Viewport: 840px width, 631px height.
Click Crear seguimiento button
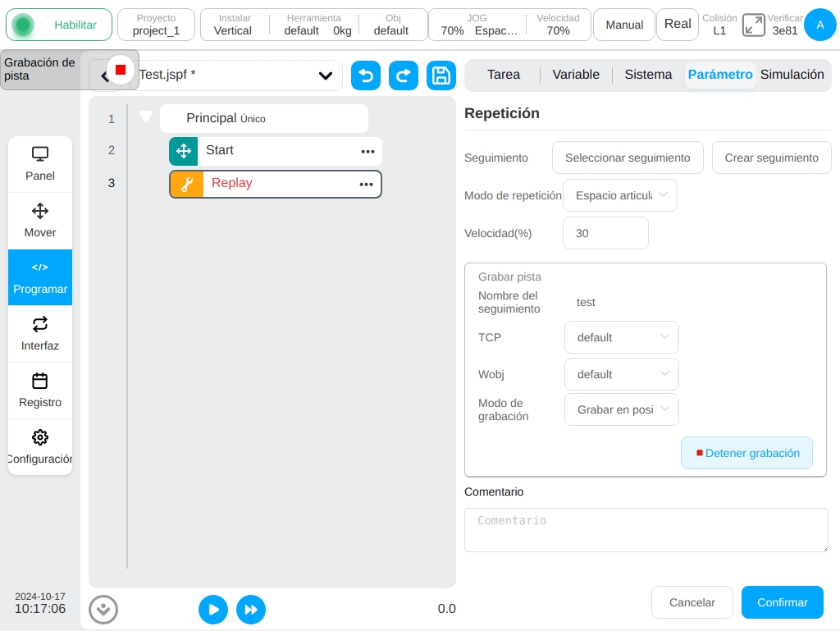pyautogui.click(x=771, y=158)
